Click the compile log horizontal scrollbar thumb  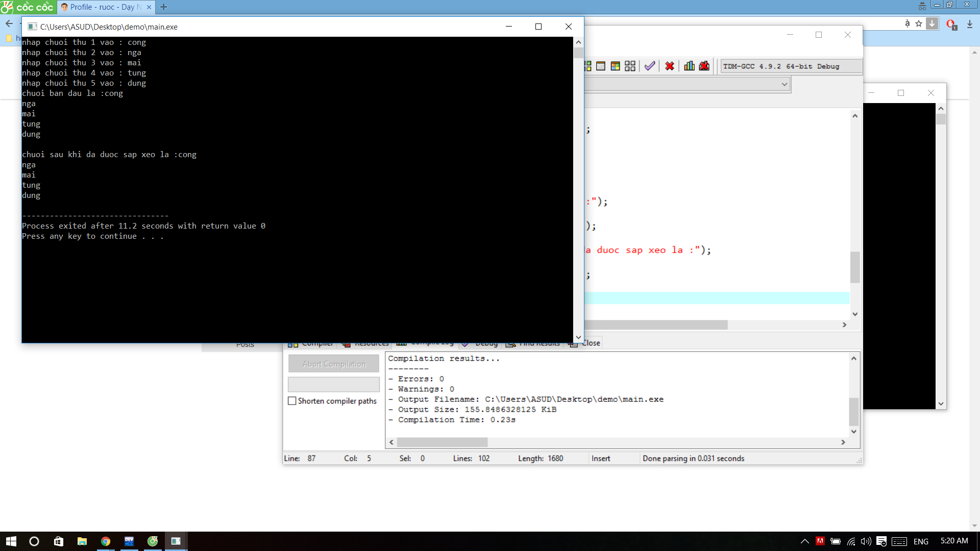(x=442, y=442)
